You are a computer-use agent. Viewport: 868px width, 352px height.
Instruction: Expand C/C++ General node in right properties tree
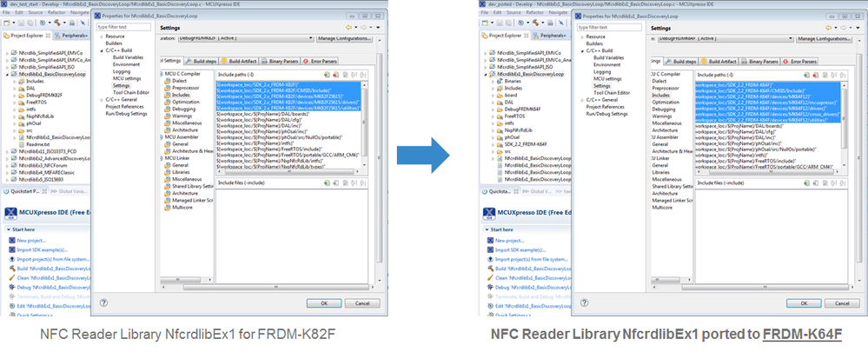(582, 100)
